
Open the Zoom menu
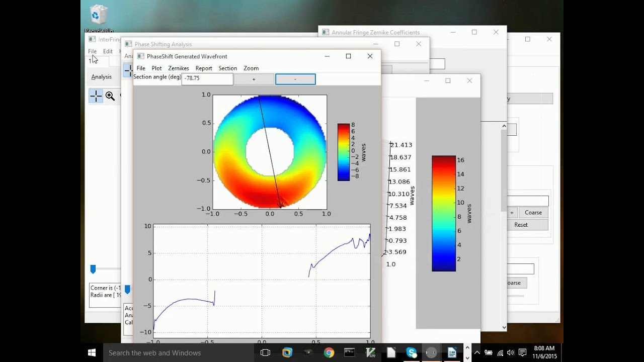[251, 68]
